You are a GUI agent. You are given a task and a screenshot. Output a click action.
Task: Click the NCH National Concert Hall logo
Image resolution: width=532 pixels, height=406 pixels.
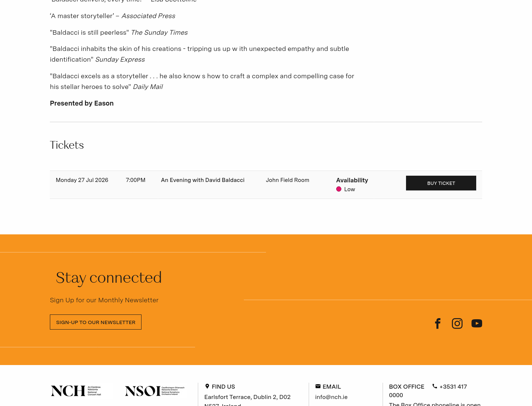76,391
